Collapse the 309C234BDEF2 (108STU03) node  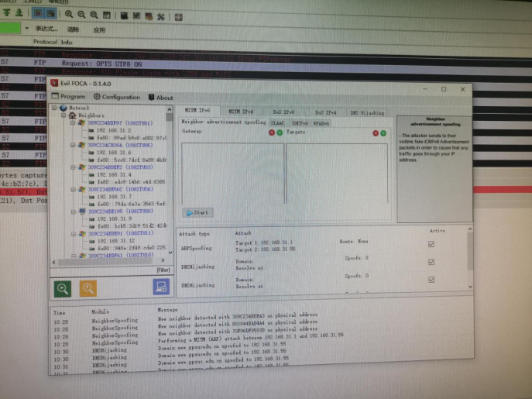tap(73, 167)
